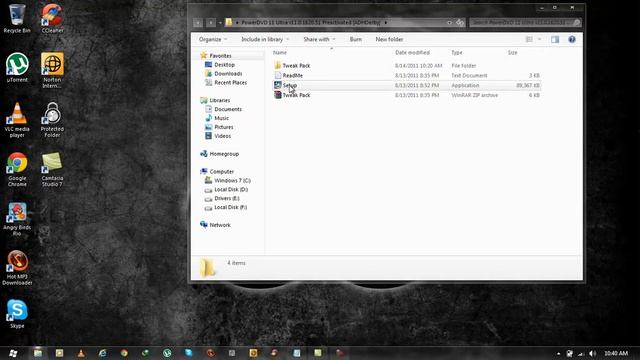Open the Pictures library
Screen dimensions: 640x360
(x=224, y=127)
